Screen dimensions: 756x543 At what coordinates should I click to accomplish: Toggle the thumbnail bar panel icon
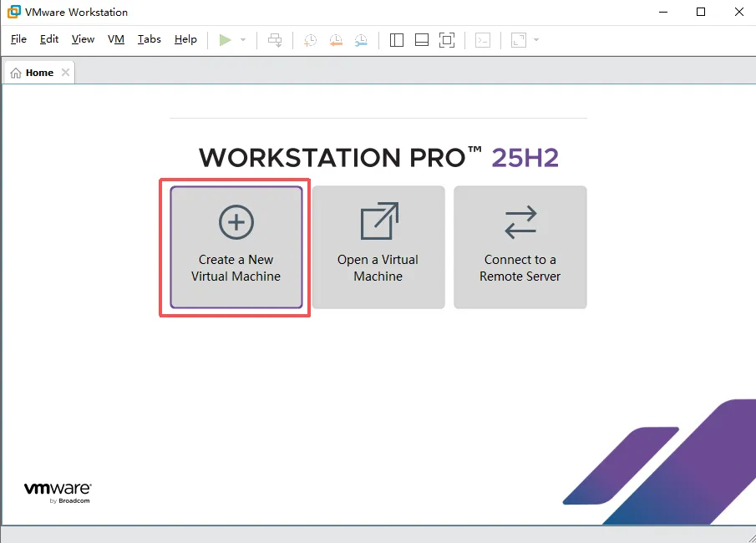(422, 40)
